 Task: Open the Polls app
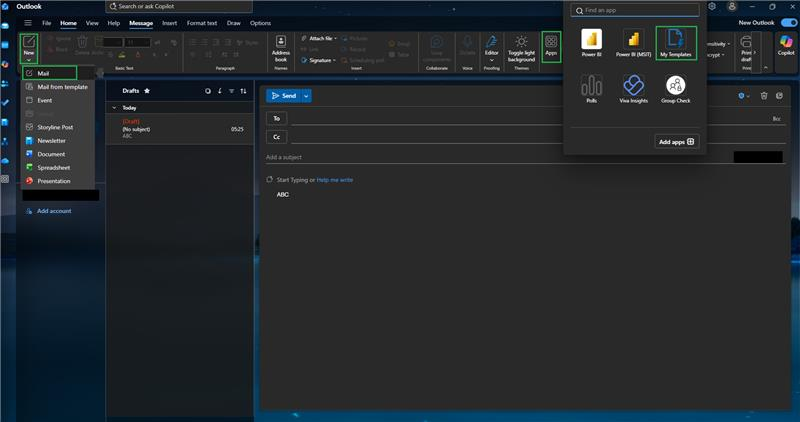click(x=591, y=89)
